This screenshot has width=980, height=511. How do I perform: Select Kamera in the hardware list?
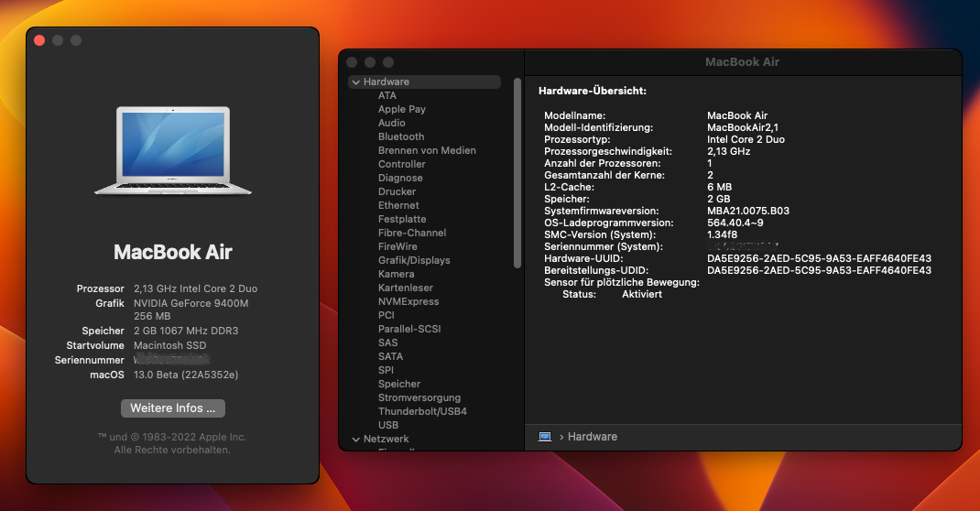click(x=396, y=274)
